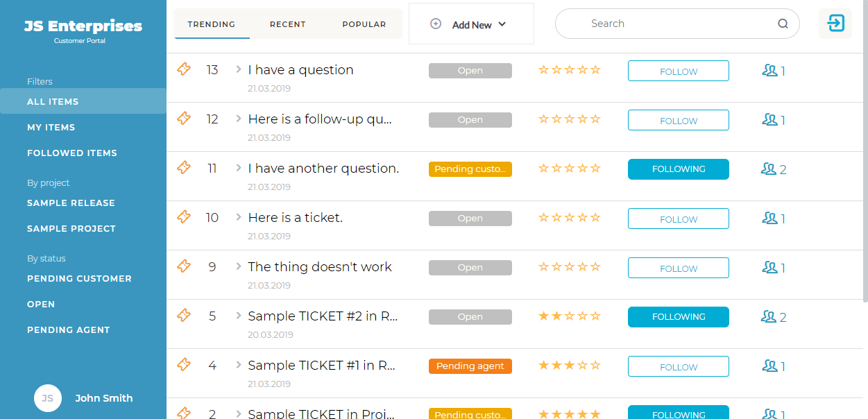The image size is (868, 419).
Task: Click first star on 'Here is a ticket.'
Action: [x=544, y=217]
